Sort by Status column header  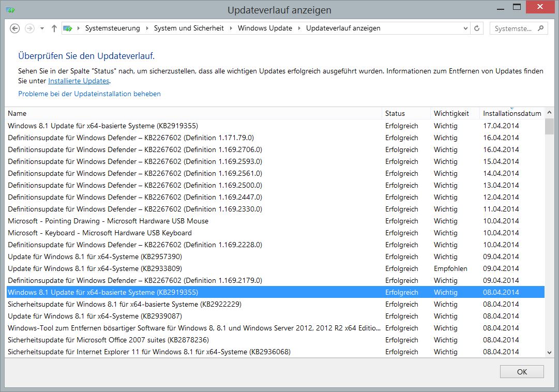pos(406,113)
